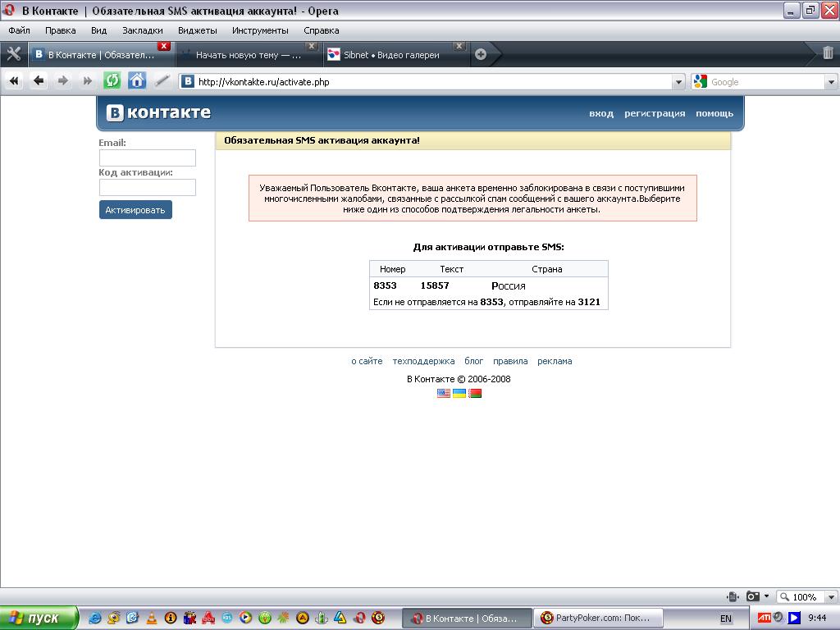Launch Opera from the quick launch bar
840x630 pixels.
coord(359,619)
